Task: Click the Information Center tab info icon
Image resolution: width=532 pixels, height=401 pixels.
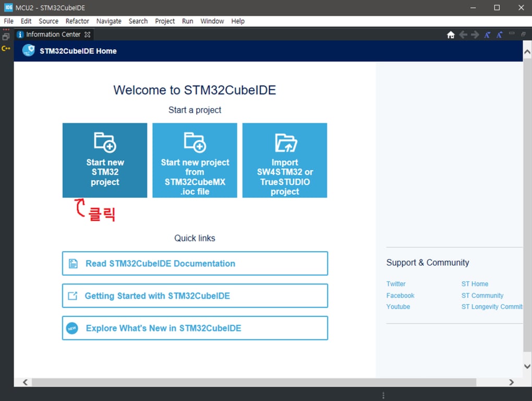Action: (20, 34)
